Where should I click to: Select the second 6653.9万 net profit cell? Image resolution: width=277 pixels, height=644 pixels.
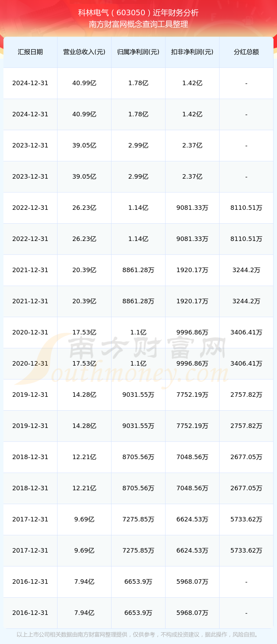click(x=138, y=613)
